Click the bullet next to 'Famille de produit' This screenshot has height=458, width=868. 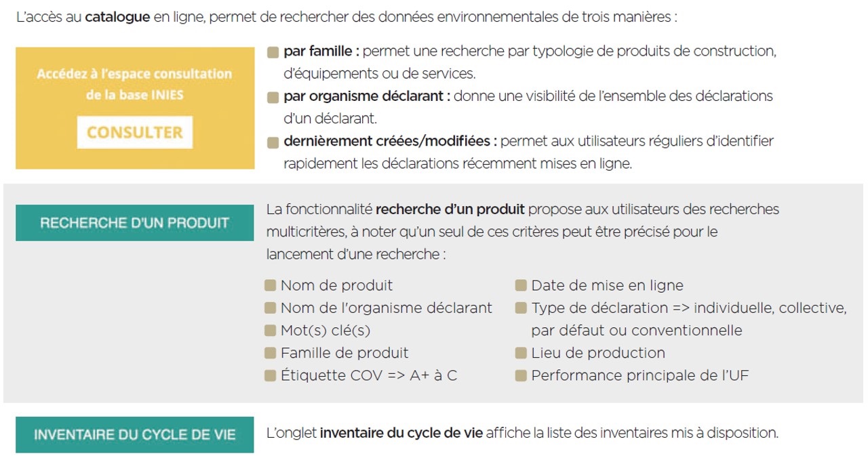pyautogui.click(x=271, y=352)
